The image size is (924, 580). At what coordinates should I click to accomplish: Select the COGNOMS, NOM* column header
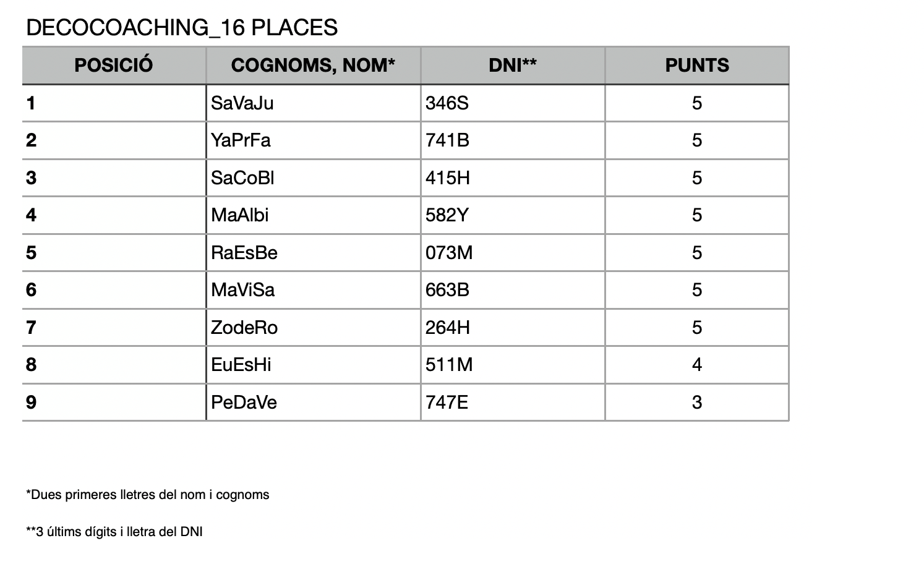point(313,66)
